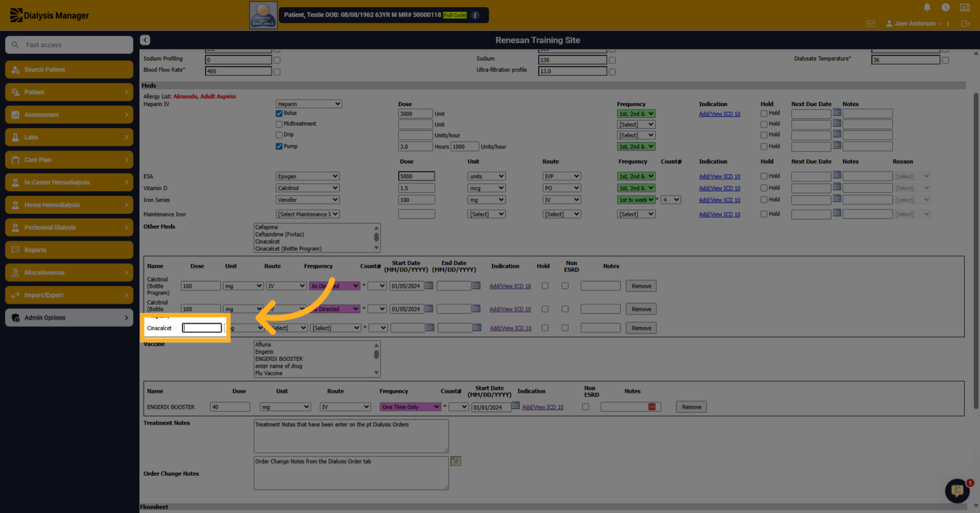Click the patient photo thumbnail
This screenshot has width=980, height=513.
coord(263,15)
